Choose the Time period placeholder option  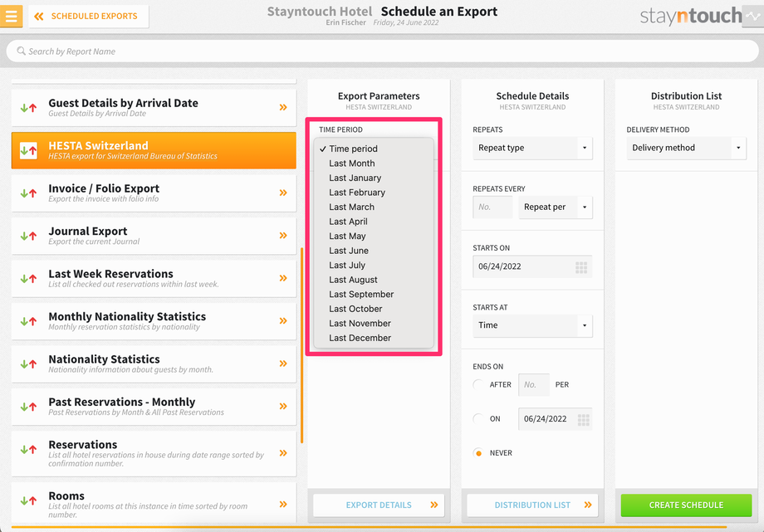373,149
